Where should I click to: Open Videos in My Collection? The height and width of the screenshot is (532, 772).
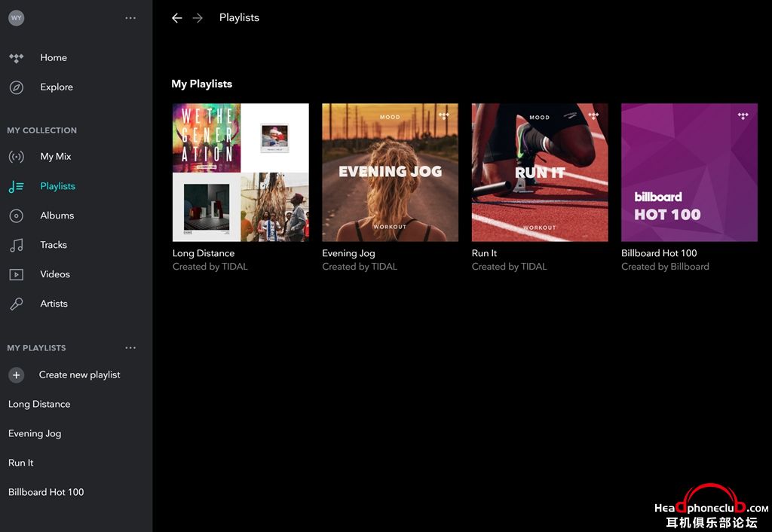55,274
